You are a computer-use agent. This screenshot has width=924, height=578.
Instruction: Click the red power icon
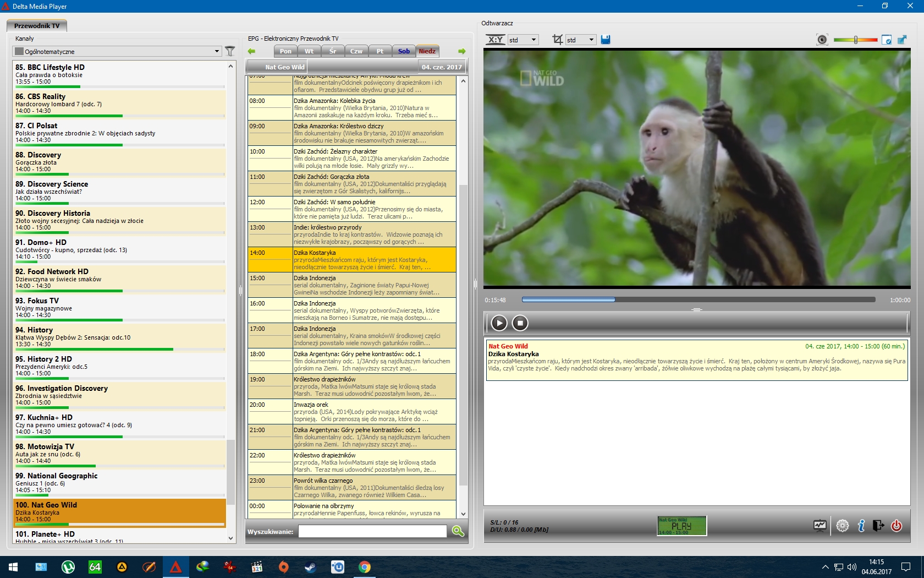coord(897,526)
